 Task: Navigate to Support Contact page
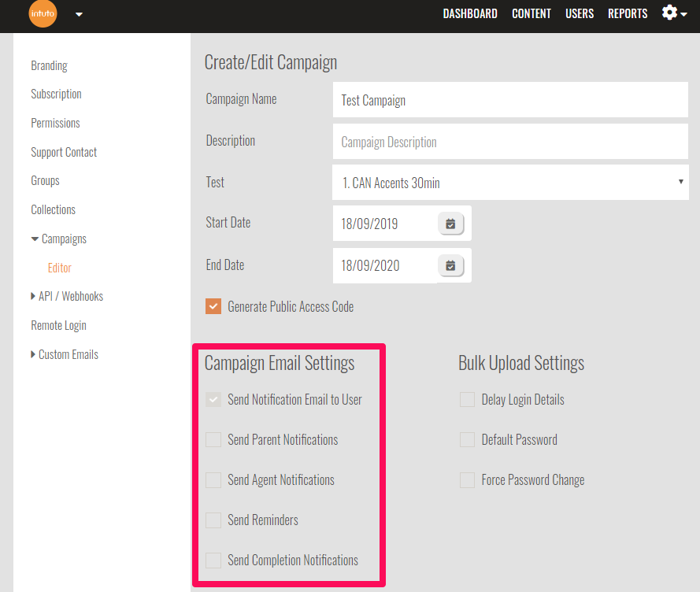point(64,153)
